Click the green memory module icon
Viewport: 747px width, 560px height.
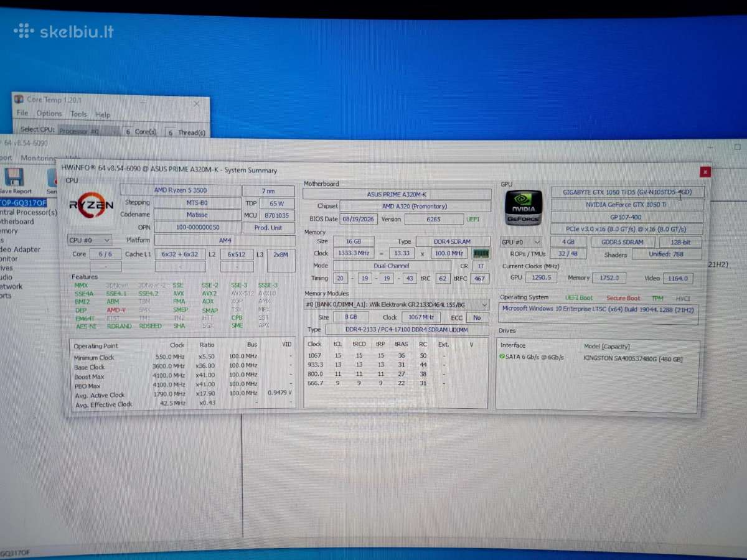[481, 253]
